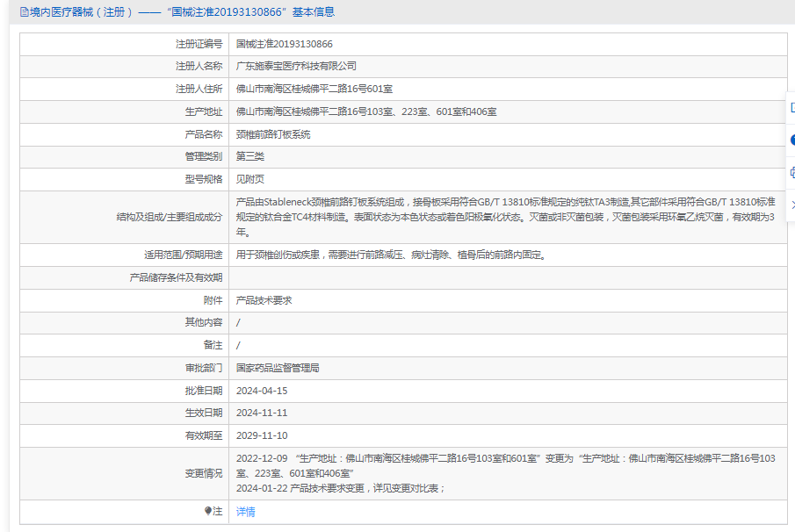This screenshot has height=532, width=795.
Task: Select the address value in the 注册人住所 row
Action: point(314,89)
